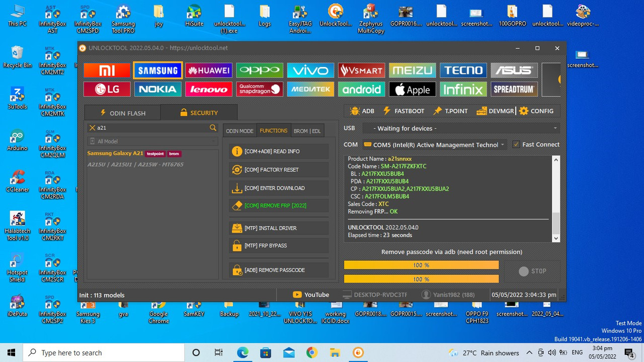Select the Infinix brand tile
The width and height of the screenshot is (644, 362).
(x=463, y=89)
